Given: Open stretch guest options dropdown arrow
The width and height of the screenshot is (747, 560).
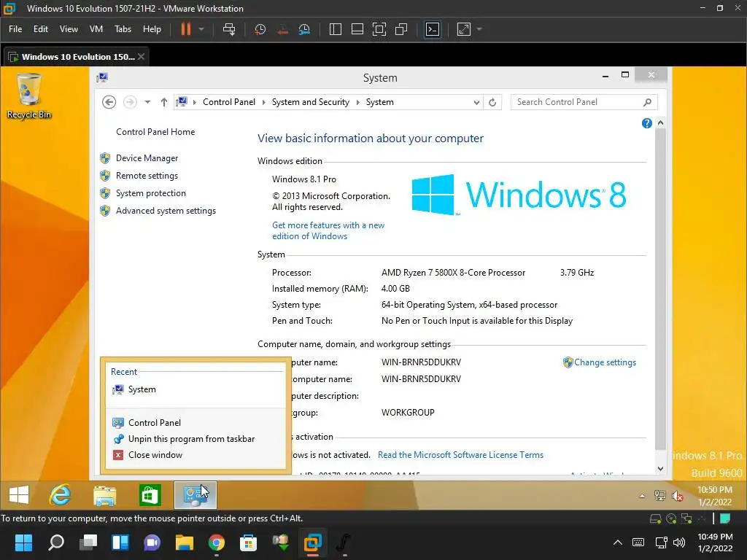Looking at the screenshot, I should (x=479, y=29).
